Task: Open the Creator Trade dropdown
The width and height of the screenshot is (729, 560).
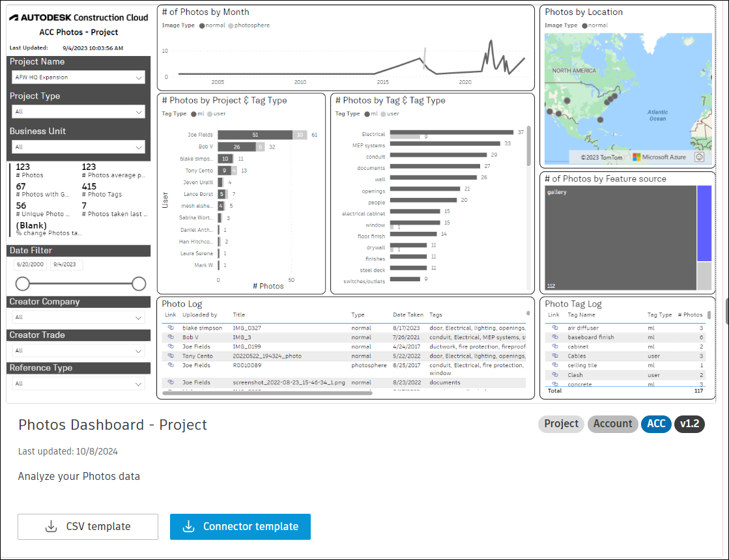Action: (x=78, y=350)
